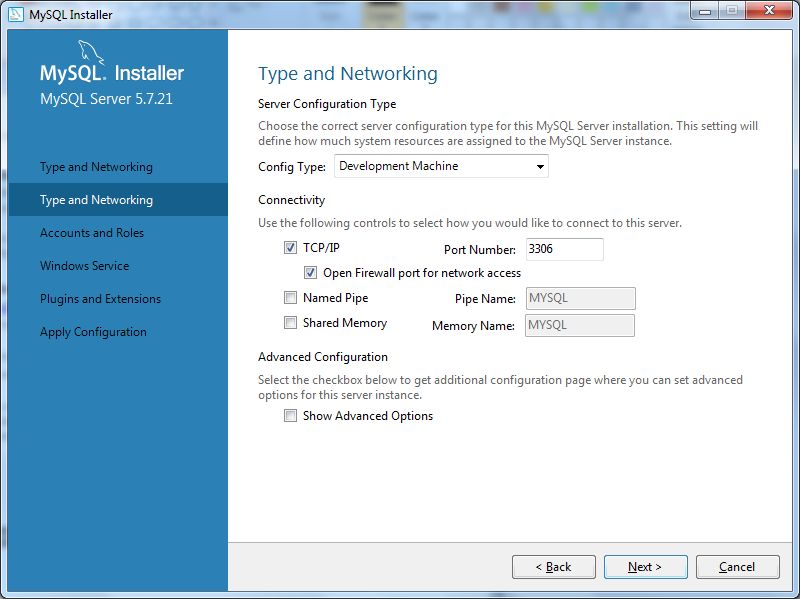
Task: Enable the Shared Memory option
Action: (x=291, y=323)
